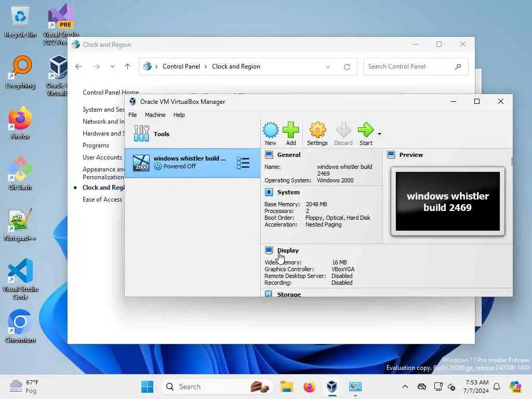Click Control Panel breadcrumb segment
532x399 pixels.
click(x=181, y=66)
